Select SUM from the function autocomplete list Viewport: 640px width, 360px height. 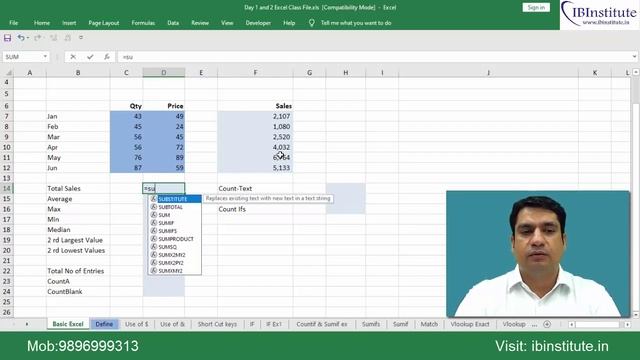click(175, 215)
